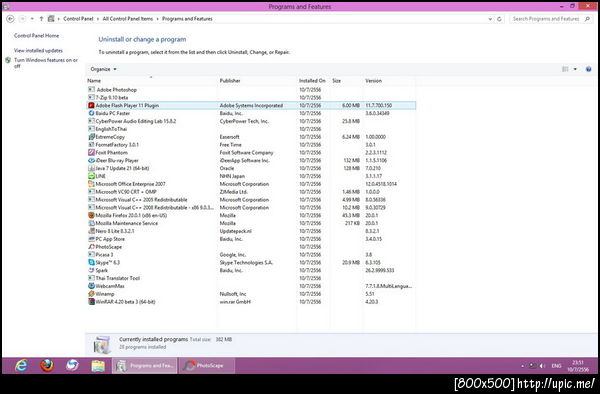Show hidden system tray icons
The width and height of the screenshot is (600, 394).
coord(523,366)
